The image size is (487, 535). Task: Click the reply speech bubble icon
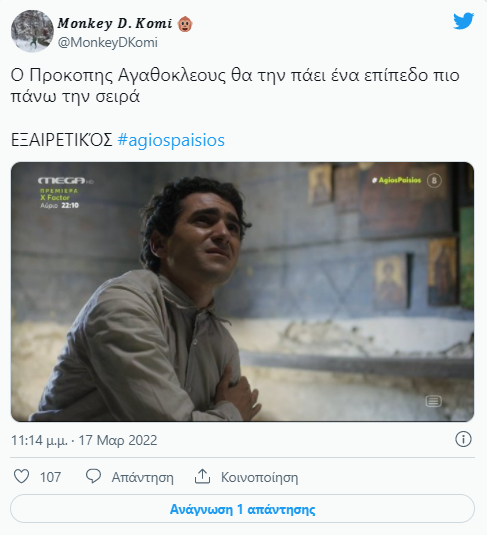point(93,476)
